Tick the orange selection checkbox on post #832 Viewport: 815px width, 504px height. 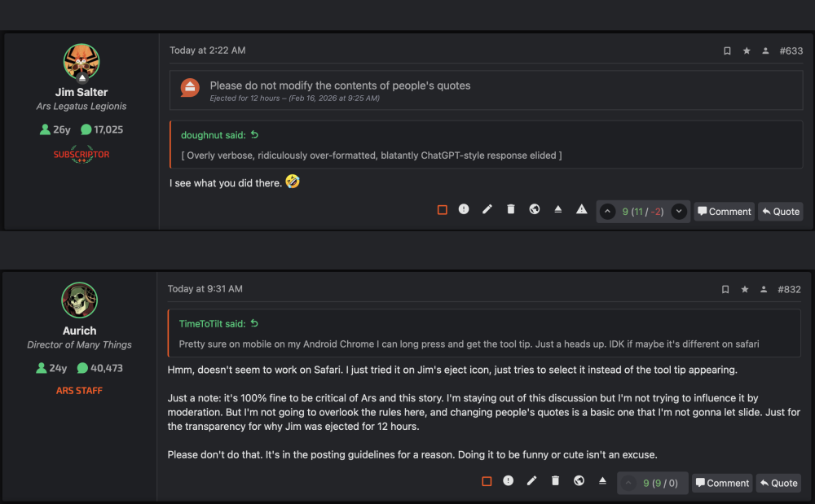click(x=487, y=482)
